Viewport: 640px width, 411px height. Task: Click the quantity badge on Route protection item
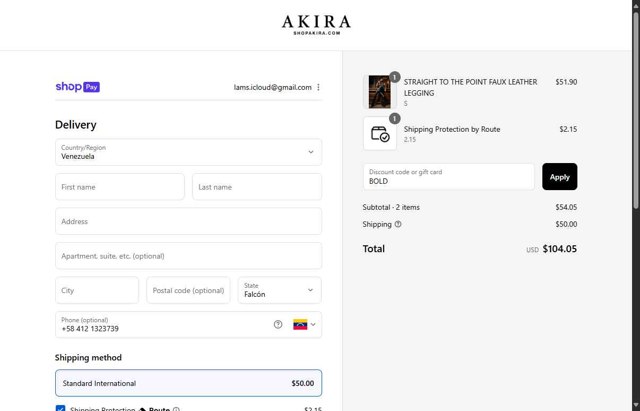pyautogui.click(x=394, y=118)
